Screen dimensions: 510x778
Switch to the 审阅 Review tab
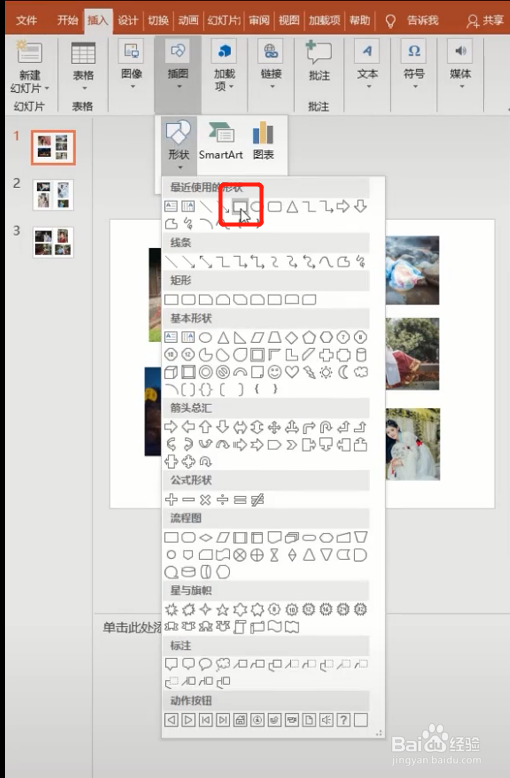[259, 20]
